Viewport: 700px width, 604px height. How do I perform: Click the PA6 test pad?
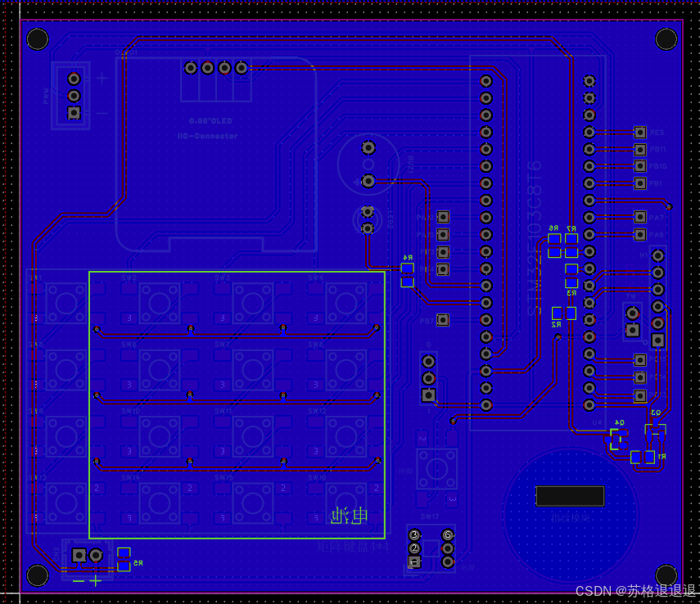pos(640,234)
